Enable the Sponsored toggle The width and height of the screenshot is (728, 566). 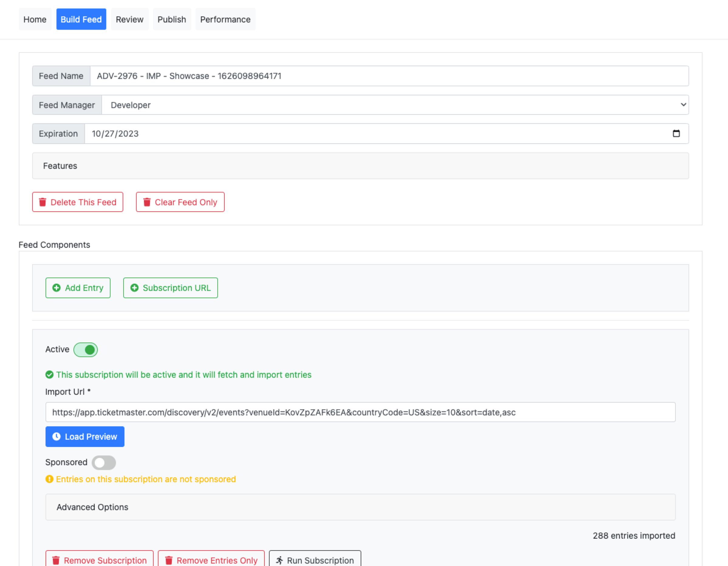pos(104,462)
